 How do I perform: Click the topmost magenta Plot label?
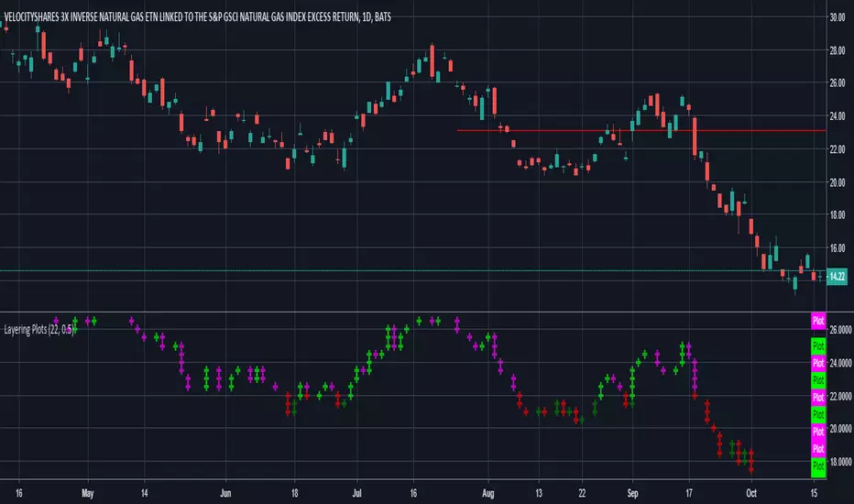[818, 322]
